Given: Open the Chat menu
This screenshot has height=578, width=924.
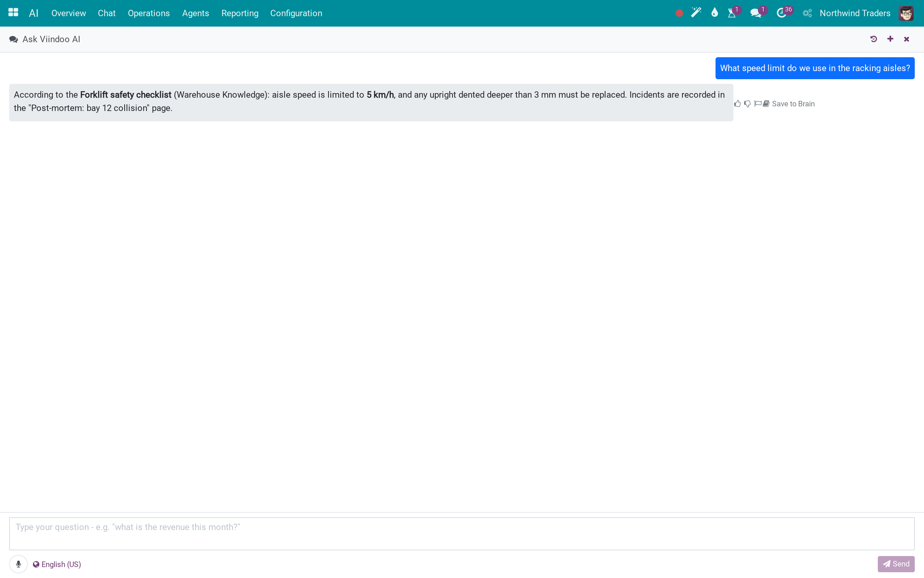Looking at the screenshot, I should (107, 13).
